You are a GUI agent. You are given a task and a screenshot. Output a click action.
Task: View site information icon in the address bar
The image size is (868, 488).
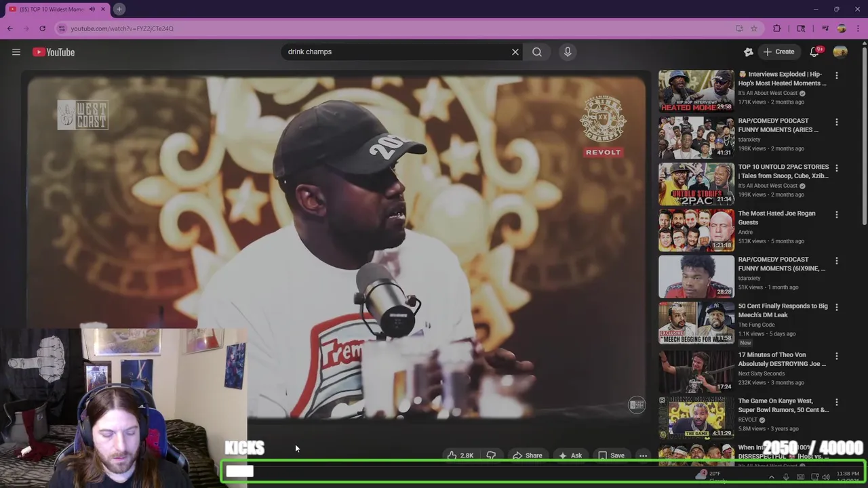click(62, 28)
